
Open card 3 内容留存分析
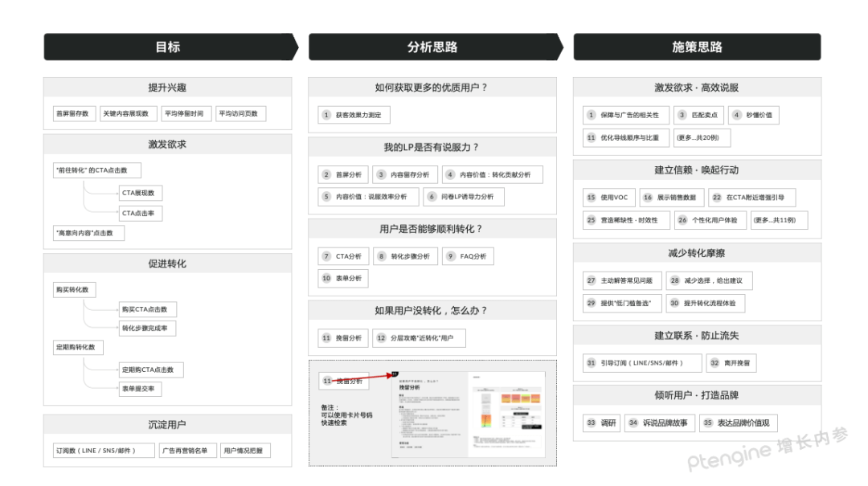click(x=405, y=174)
